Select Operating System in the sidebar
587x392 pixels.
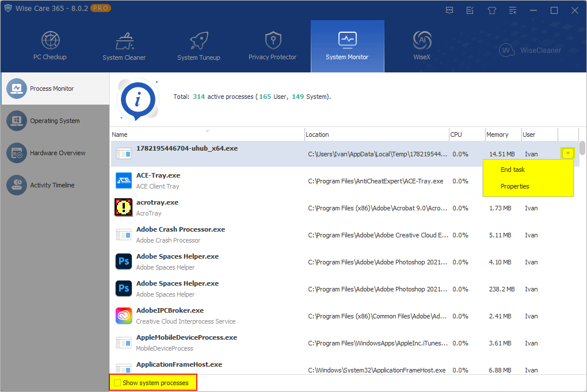coord(55,121)
